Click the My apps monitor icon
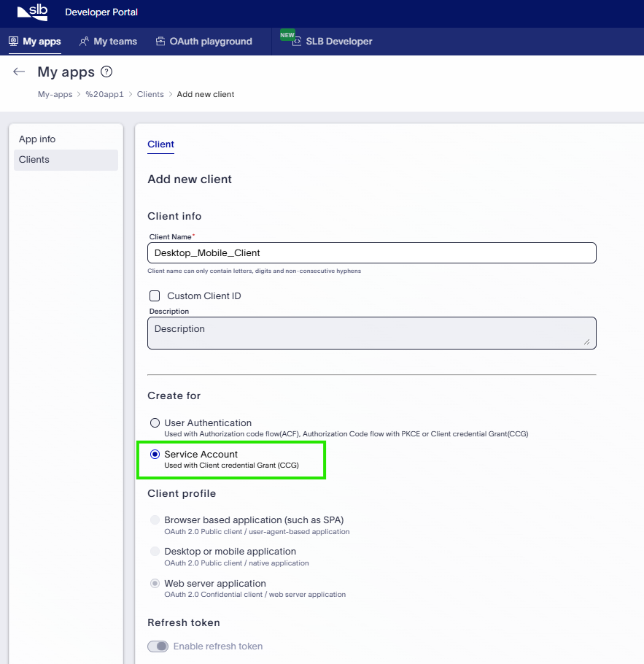 [14, 41]
